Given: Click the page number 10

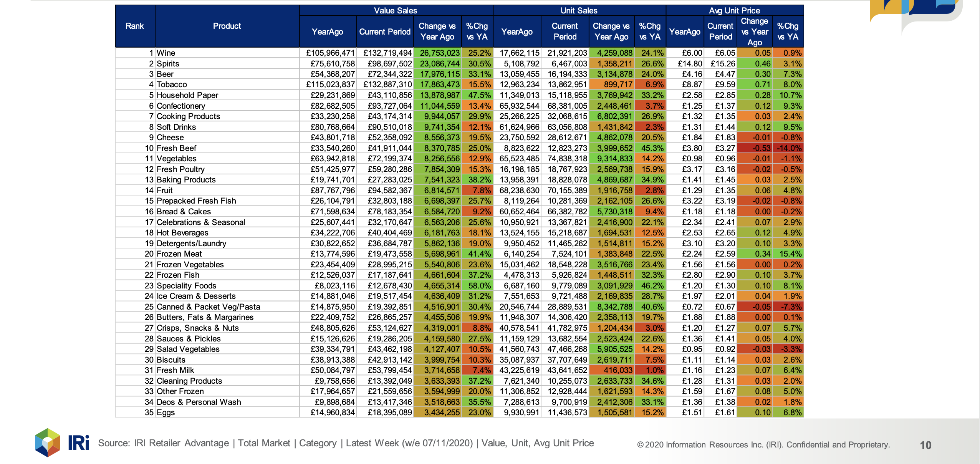Looking at the screenshot, I should [926, 445].
